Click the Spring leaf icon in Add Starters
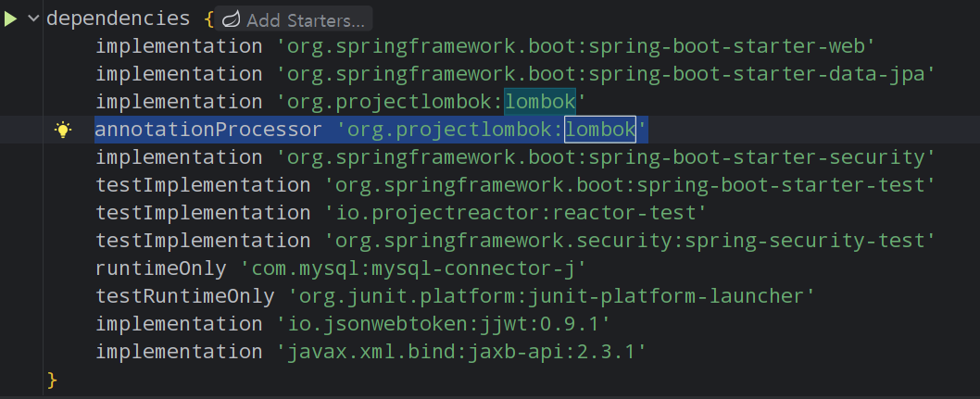Screen dimensions: 980x399 [232, 20]
